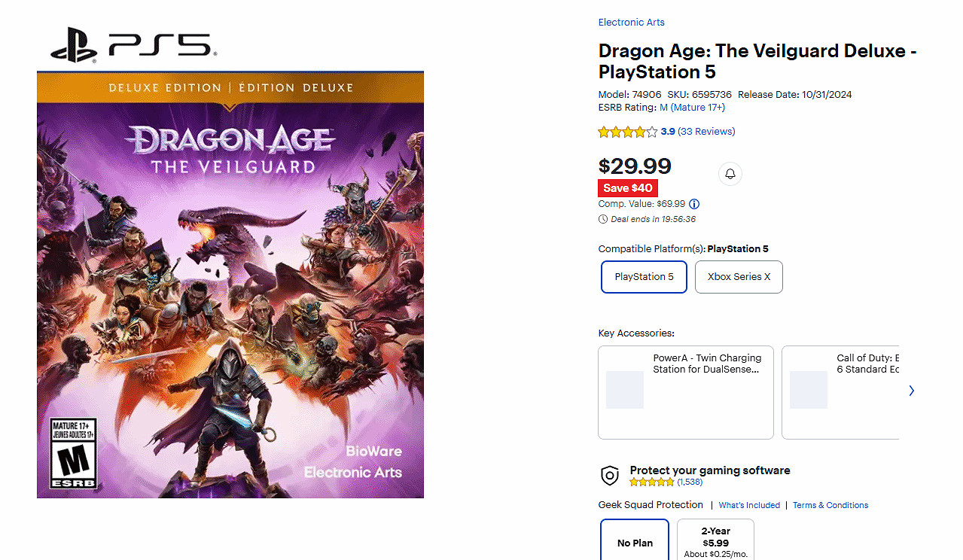
Task: Click the shield protection icon
Action: (x=609, y=475)
